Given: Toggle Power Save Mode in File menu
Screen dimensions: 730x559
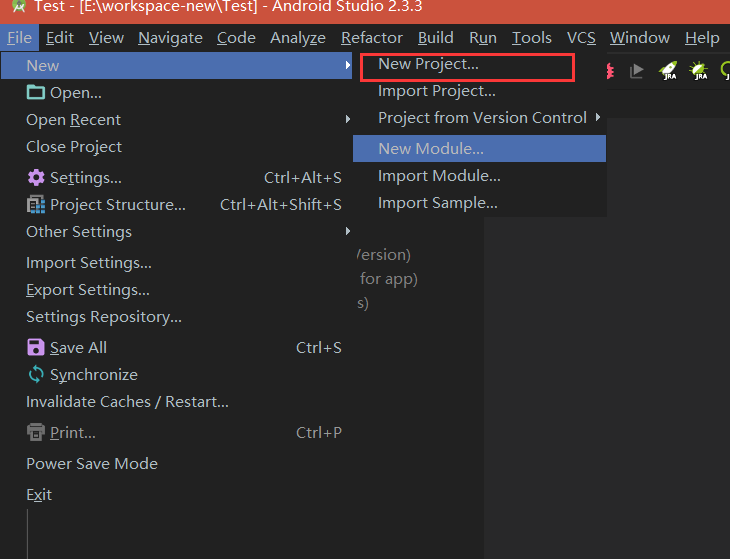Looking at the screenshot, I should (x=176, y=463).
